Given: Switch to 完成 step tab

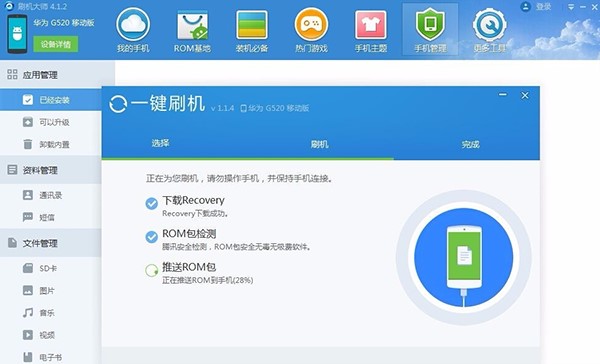Looking at the screenshot, I should tap(471, 144).
